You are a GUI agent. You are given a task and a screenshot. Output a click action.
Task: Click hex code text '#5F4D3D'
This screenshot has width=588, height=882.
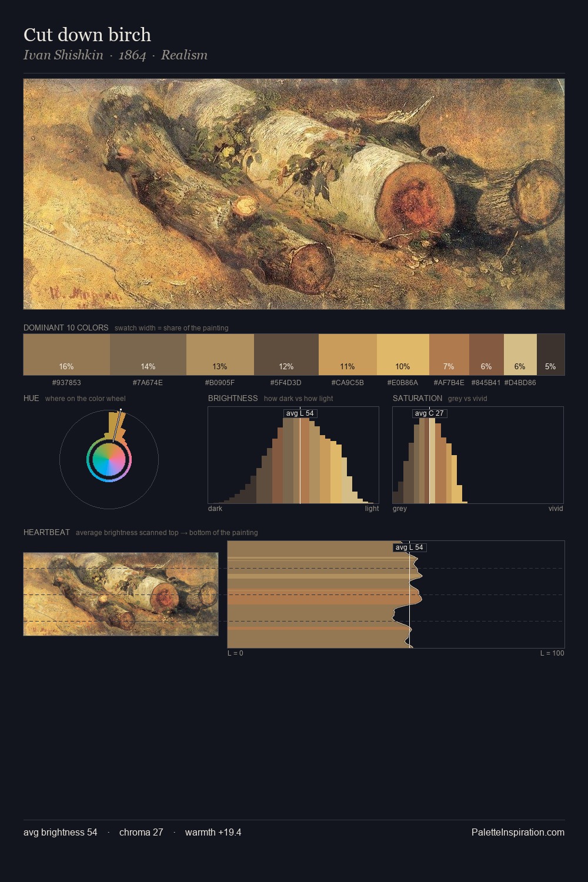tap(286, 383)
